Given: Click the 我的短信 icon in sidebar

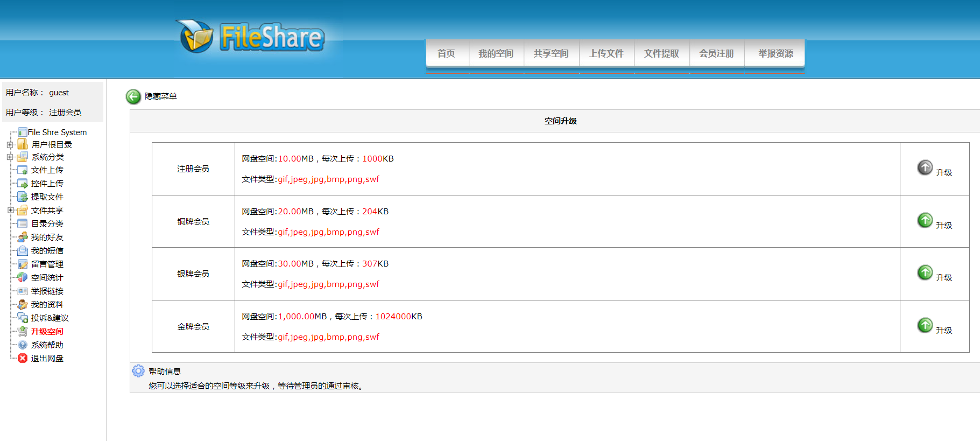Looking at the screenshot, I should (x=22, y=250).
